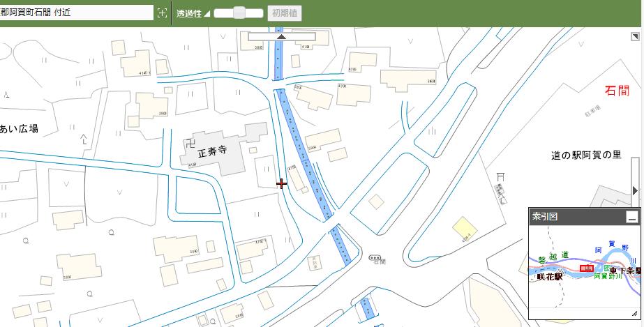Click the red crosshair map center marker
The width and height of the screenshot is (644, 327).
[281, 183]
